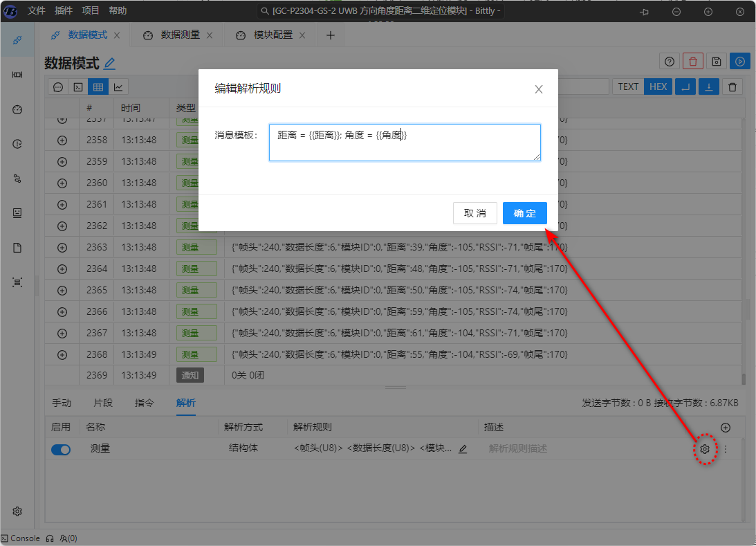Open the three-dot menu for 测量 rule
This screenshot has height=546, width=756.
[x=725, y=449]
